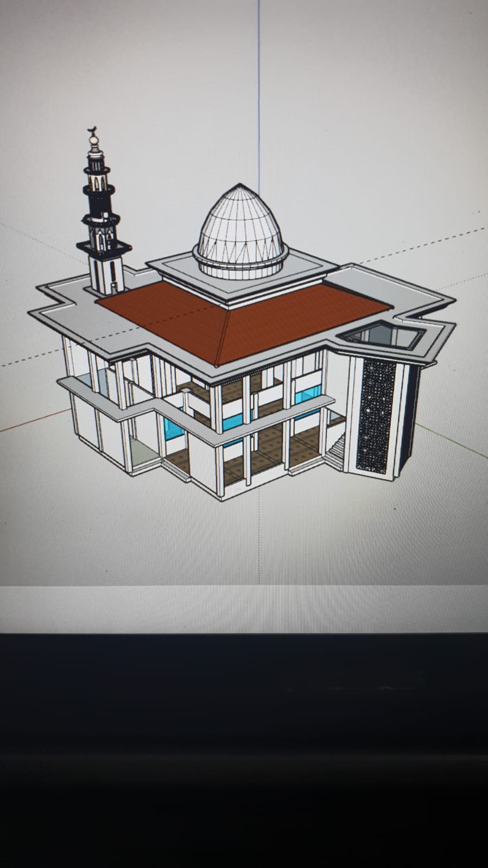Click the dark ornamental lattice panel
This screenshot has width=488, height=868.
(375, 414)
